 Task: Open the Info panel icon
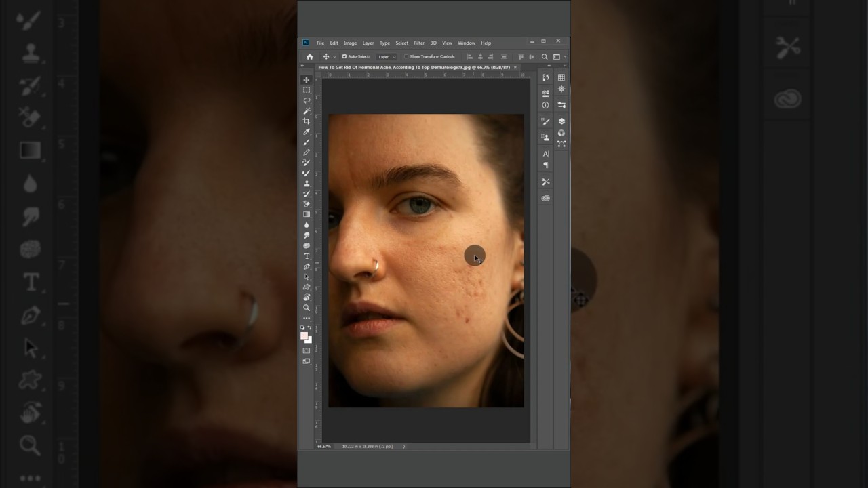point(545,106)
